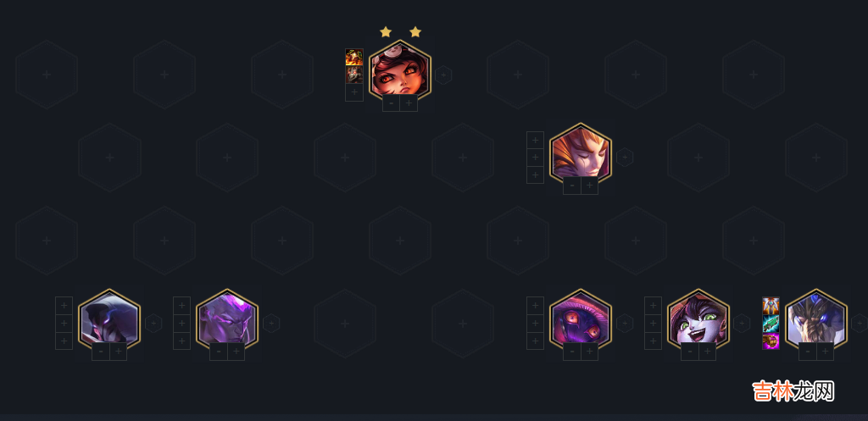Decrease the armored blue-eyed champion's star level
Viewport: 868px width, 421px height.
click(x=808, y=352)
